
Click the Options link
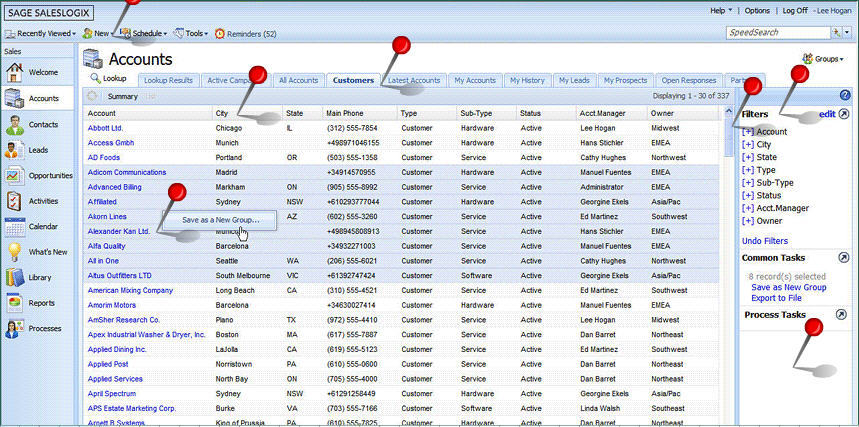pos(757,10)
